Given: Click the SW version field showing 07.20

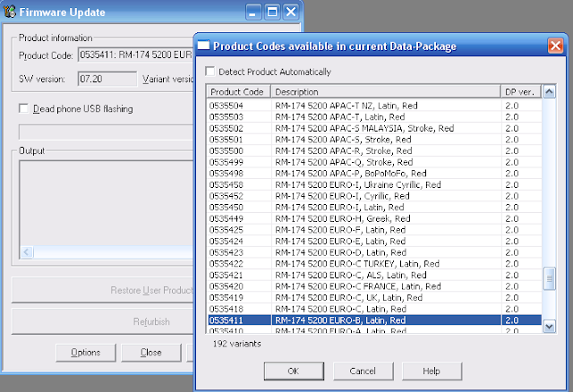Looking at the screenshot, I should pos(107,79).
